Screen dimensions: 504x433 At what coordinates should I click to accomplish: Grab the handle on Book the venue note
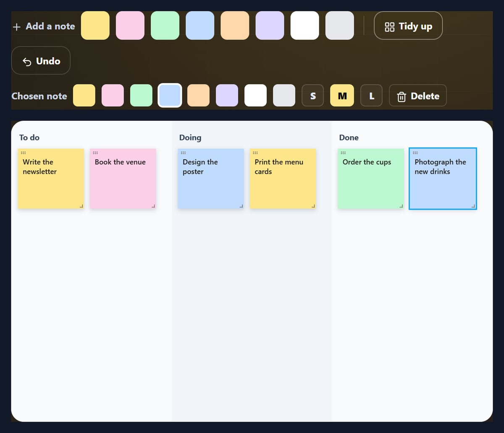click(95, 153)
